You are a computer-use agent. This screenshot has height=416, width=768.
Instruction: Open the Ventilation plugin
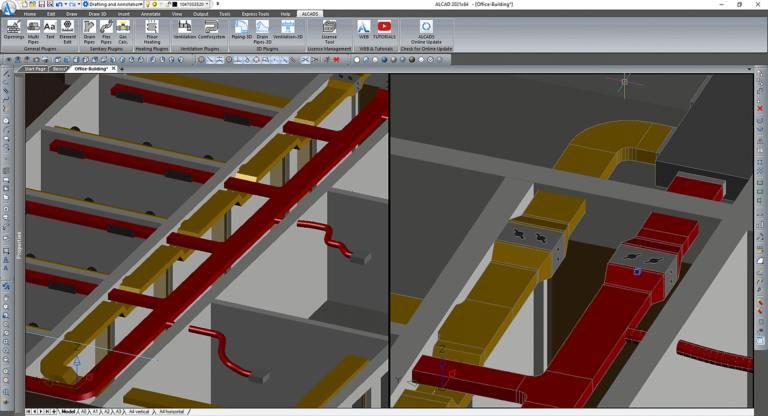pos(185,29)
